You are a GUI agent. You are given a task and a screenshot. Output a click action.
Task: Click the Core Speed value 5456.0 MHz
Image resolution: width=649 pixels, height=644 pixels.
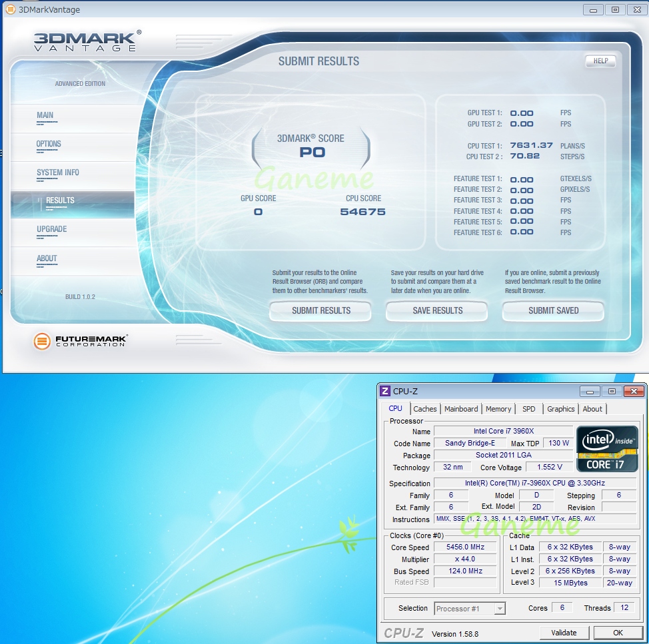[465, 547]
